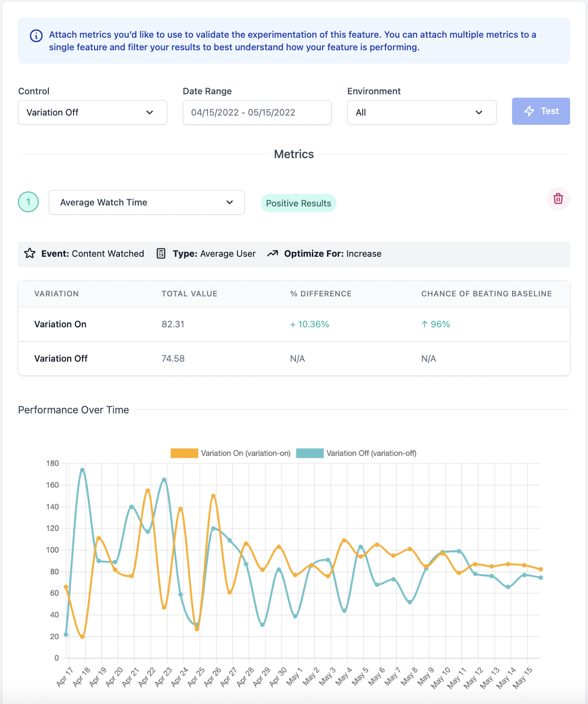Viewport: 588px width, 704px height.
Task: Click the Apr 18 teal peak data point
Action: [x=82, y=470]
